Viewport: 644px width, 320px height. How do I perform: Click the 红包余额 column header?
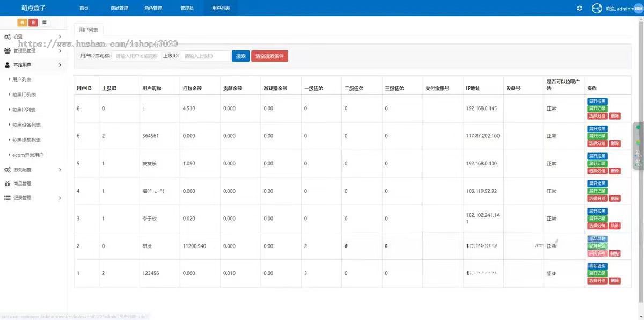click(x=192, y=88)
